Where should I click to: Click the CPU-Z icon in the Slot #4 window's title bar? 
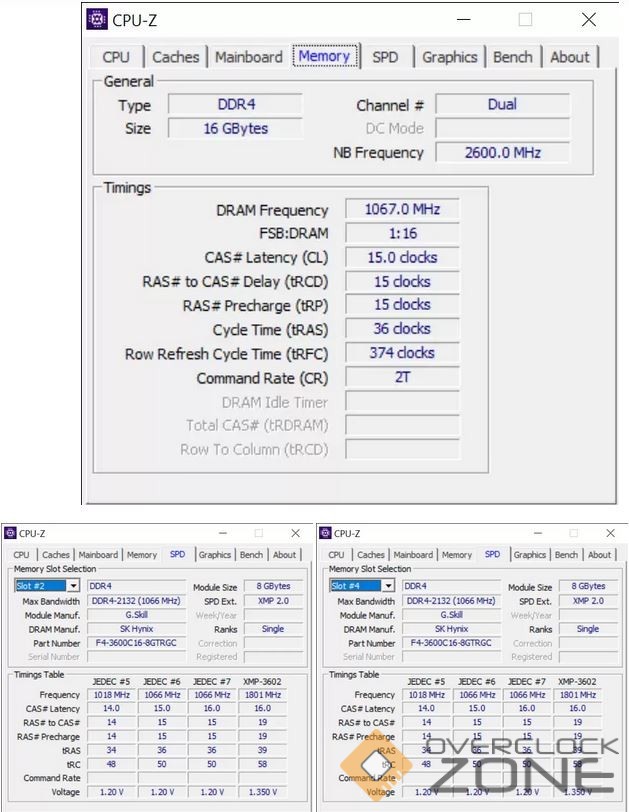(325, 533)
